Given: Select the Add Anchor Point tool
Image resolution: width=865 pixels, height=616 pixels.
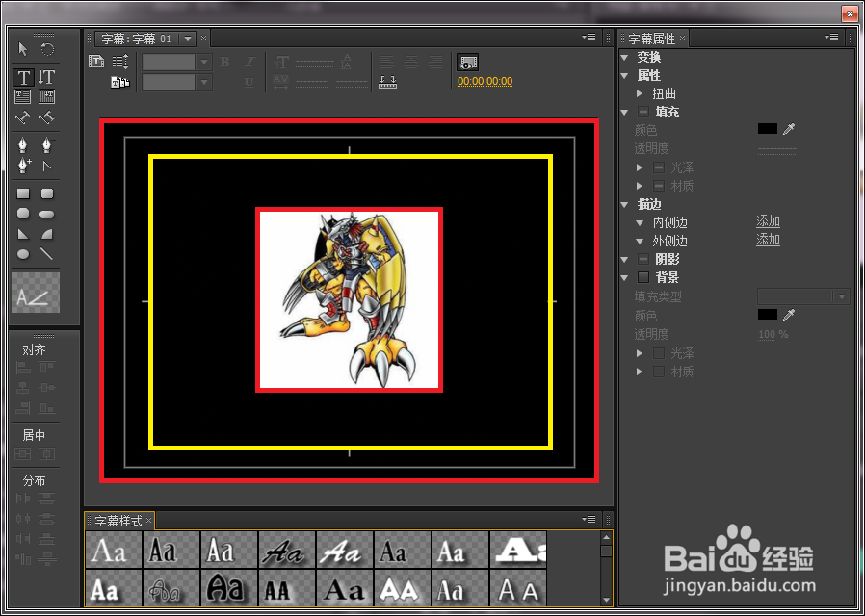Looking at the screenshot, I should (24, 166).
